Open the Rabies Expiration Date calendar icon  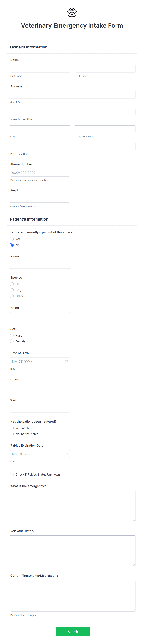pyautogui.click(x=66, y=454)
